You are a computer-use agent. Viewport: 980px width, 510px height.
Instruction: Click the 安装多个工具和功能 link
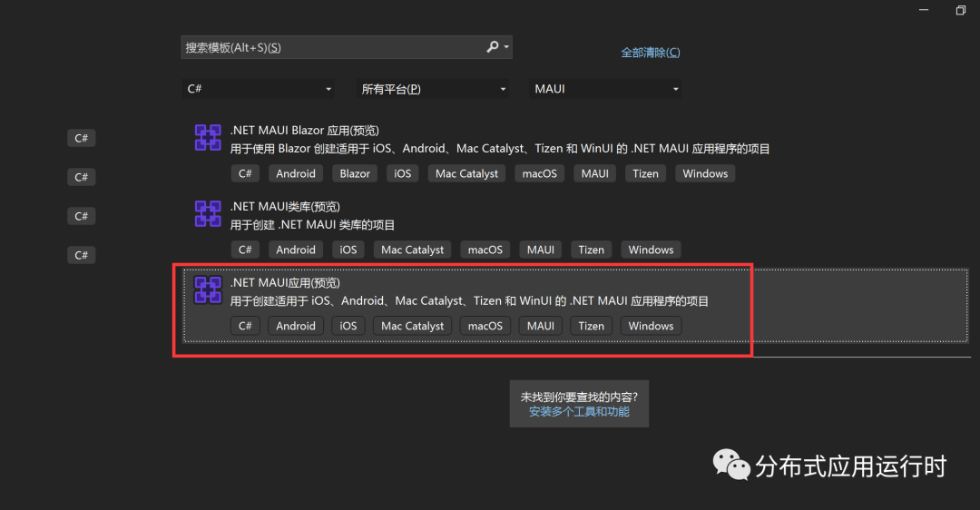click(579, 411)
